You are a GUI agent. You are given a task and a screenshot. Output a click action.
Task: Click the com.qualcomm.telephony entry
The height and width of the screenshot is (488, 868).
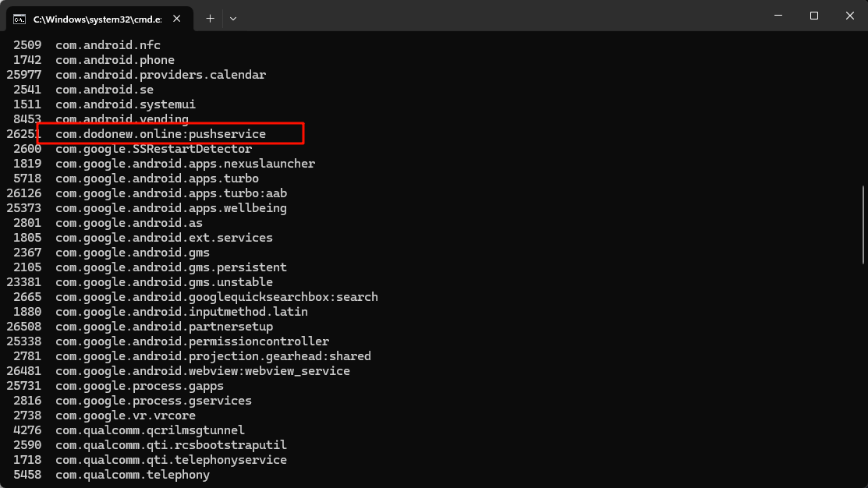click(x=132, y=475)
